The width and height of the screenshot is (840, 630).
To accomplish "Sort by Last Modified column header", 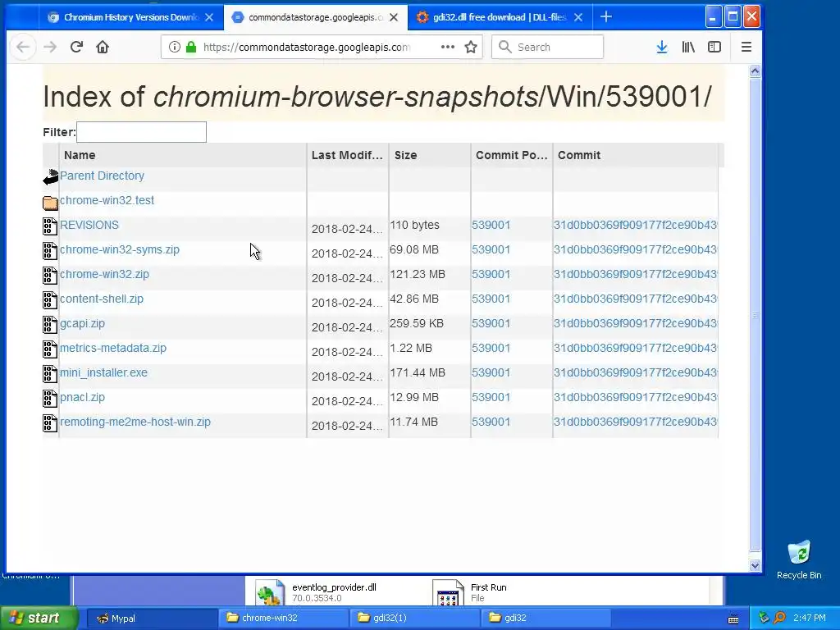I will (348, 155).
